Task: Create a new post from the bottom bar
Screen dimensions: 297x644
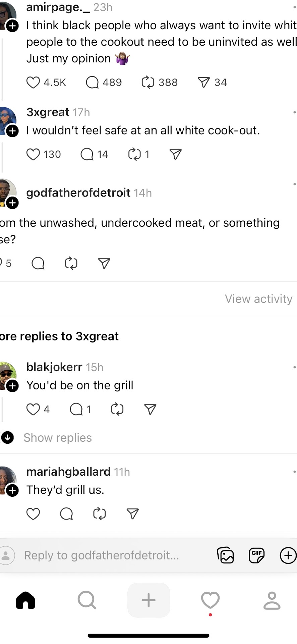Action: [148, 600]
